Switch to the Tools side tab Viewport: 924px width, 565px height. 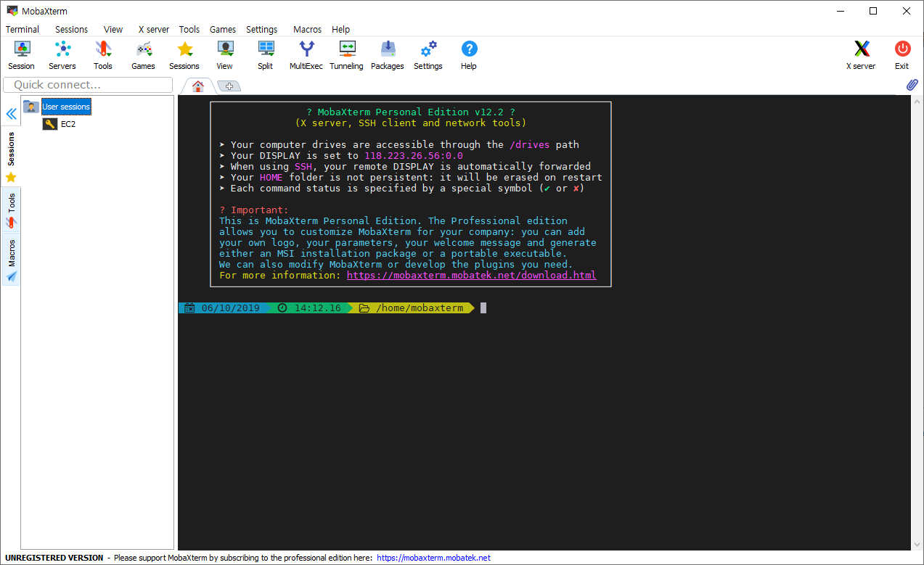pos(11,211)
